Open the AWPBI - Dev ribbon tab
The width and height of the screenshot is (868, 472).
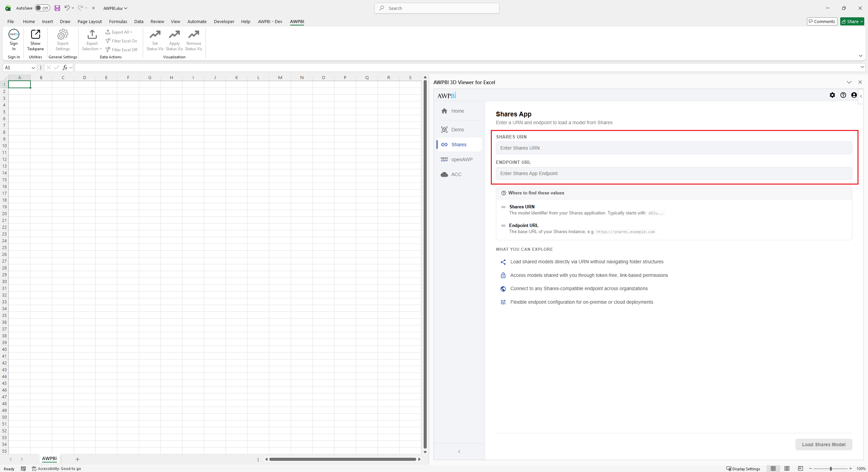pyautogui.click(x=270, y=21)
